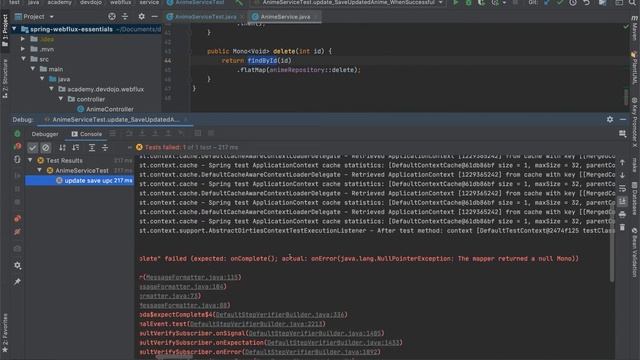Select 'update save upc' failed test row

[x=79, y=180]
